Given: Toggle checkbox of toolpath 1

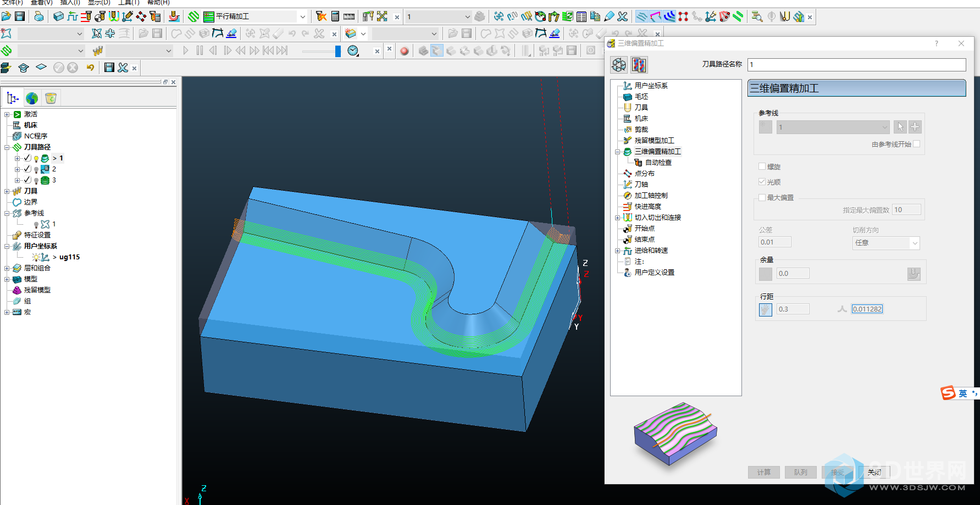Looking at the screenshot, I should pyautogui.click(x=27, y=158).
